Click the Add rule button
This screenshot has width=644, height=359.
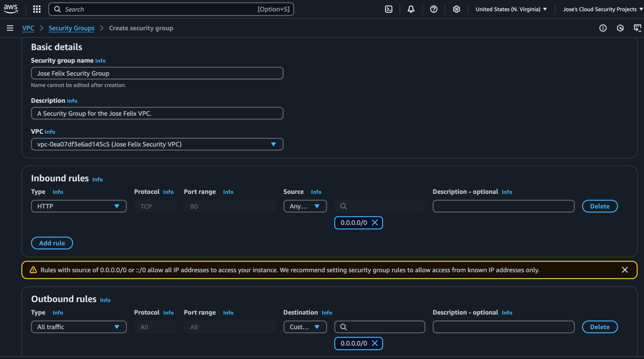coord(52,243)
